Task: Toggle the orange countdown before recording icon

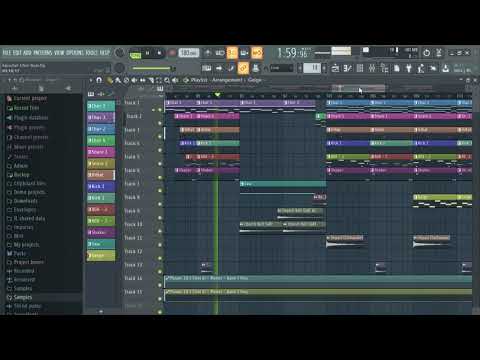Action: [x=232, y=53]
